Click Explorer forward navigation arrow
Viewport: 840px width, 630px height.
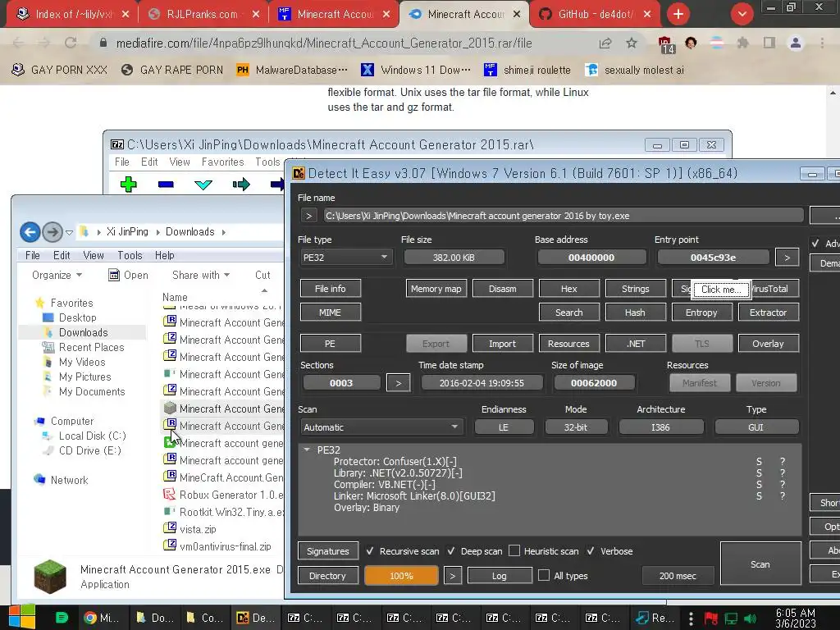[x=52, y=232]
